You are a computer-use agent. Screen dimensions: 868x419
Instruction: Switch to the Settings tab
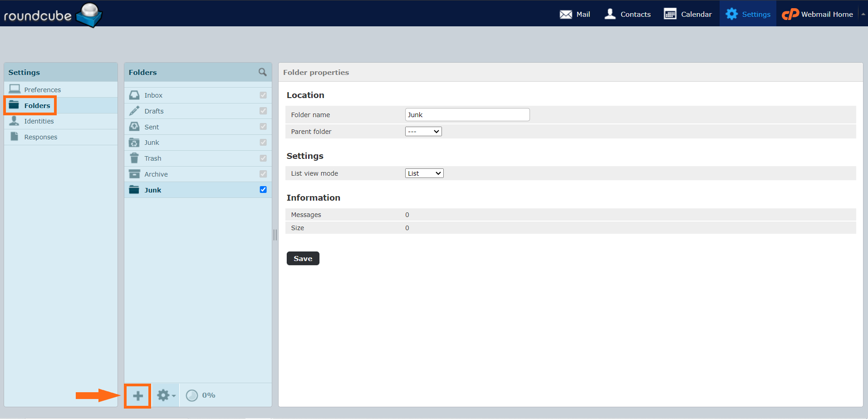click(747, 14)
